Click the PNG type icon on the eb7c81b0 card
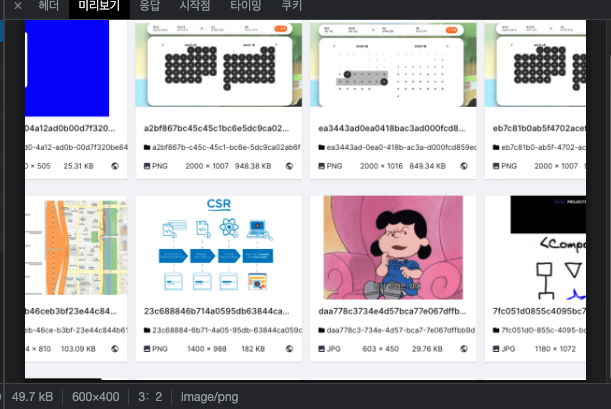The width and height of the screenshot is (611, 409). tap(496, 166)
